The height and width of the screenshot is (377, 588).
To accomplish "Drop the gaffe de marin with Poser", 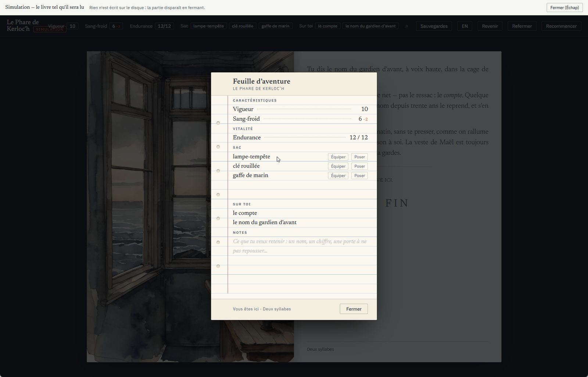I will [x=359, y=176].
